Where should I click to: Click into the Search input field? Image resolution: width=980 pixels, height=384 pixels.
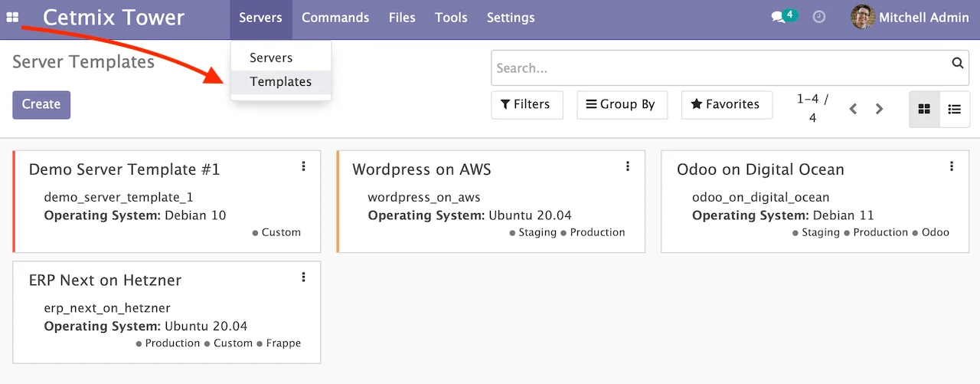pyautogui.click(x=720, y=68)
